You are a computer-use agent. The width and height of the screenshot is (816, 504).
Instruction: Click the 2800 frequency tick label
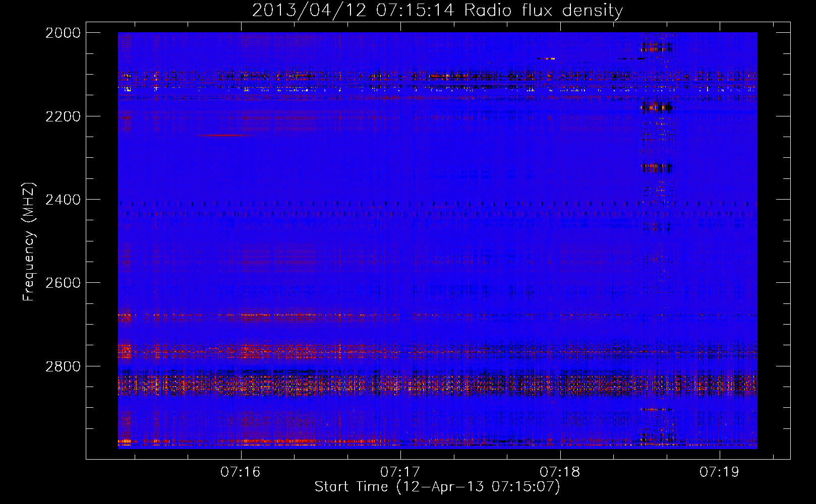(63, 366)
